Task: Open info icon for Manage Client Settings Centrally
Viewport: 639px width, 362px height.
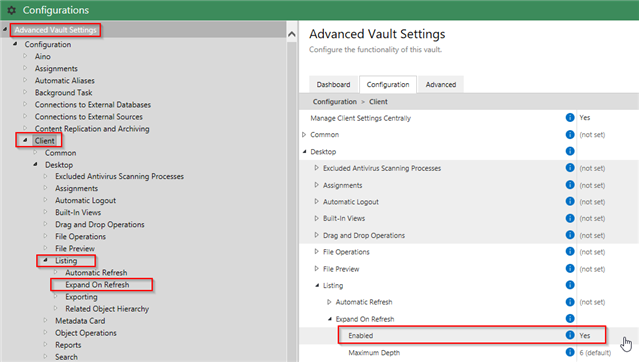Action: [570, 118]
